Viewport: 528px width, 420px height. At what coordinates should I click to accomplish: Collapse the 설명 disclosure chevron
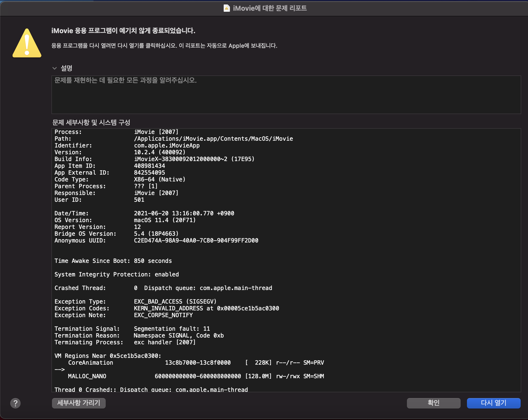tap(55, 68)
